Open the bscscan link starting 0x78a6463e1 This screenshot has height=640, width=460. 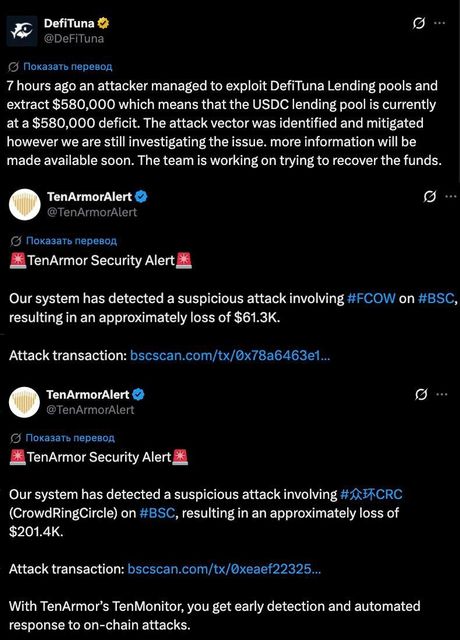230,356
